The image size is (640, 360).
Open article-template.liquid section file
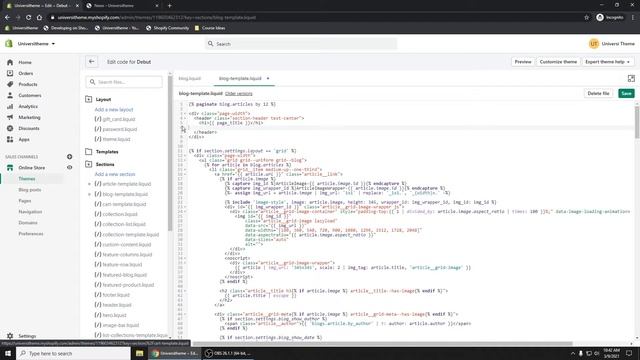127,184
